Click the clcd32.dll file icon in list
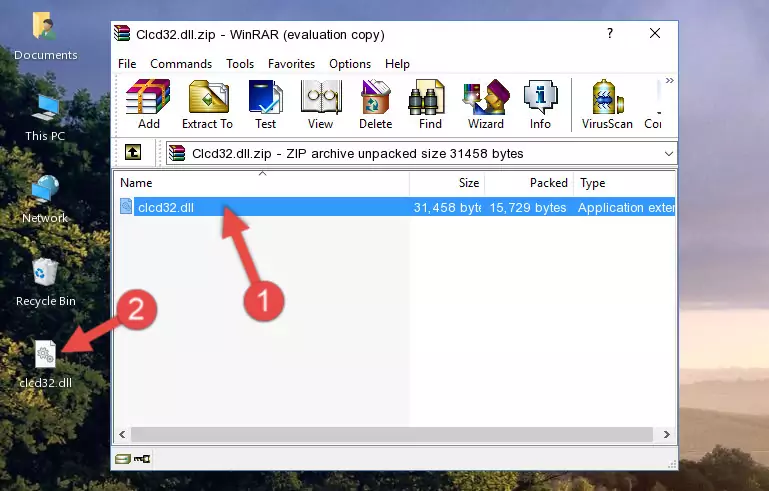769x491 pixels. pyautogui.click(x=126, y=207)
